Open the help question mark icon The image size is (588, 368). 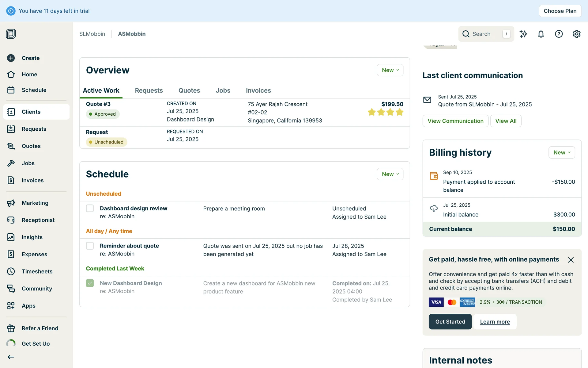(559, 34)
